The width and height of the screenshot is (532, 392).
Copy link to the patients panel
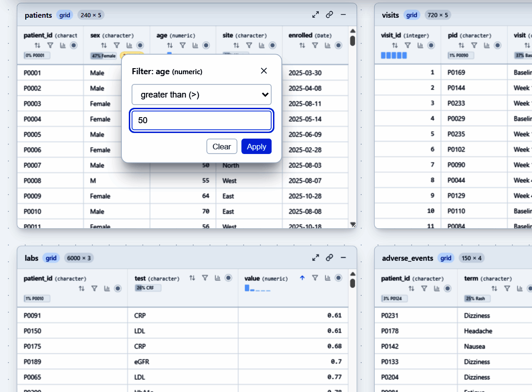click(329, 14)
